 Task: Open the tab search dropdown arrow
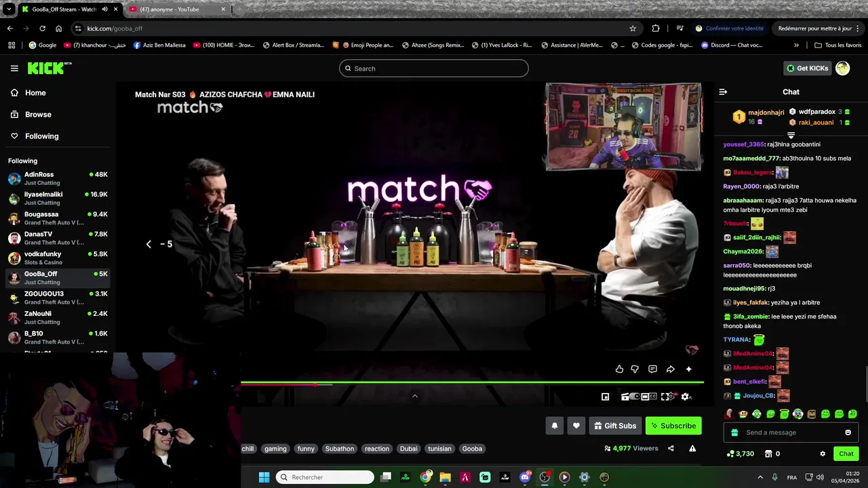tap(8, 9)
